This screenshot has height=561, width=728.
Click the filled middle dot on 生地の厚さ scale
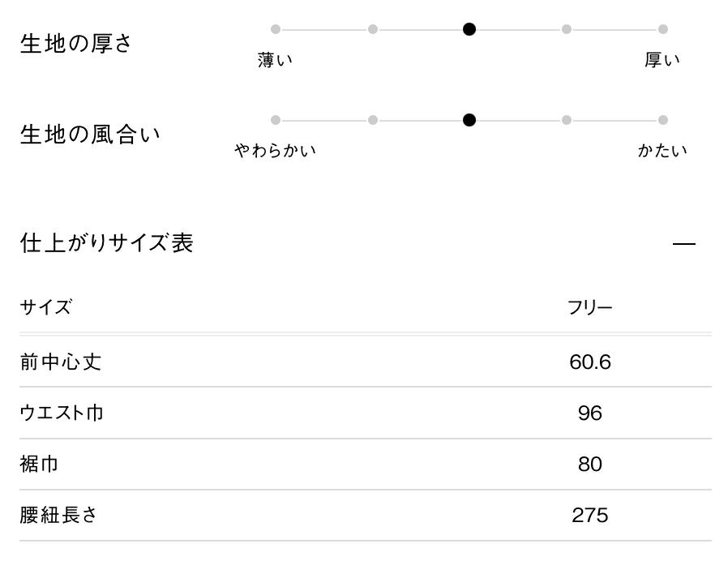469,29
